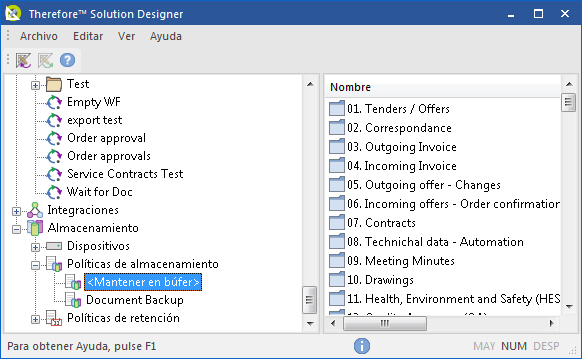Image resolution: width=583 pixels, height=360 pixels.
Task: Click the folder icon beside 04. Incoming Invoice
Action: coord(337,165)
